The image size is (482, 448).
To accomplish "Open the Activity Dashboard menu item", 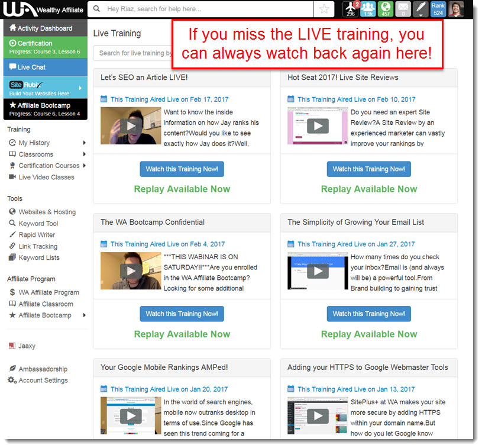I will (x=46, y=28).
